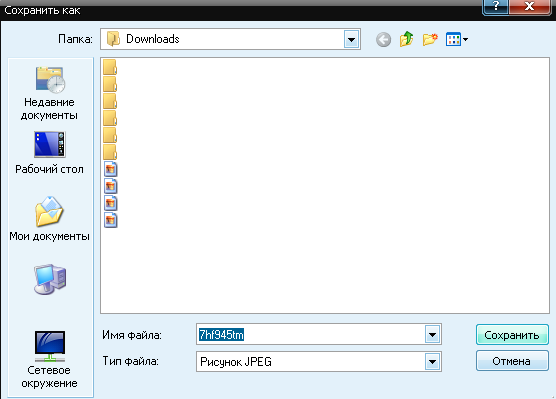Image resolution: width=556 pixels, height=399 pixels.
Task: Go up one folder level
Action: tap(406, 39)
